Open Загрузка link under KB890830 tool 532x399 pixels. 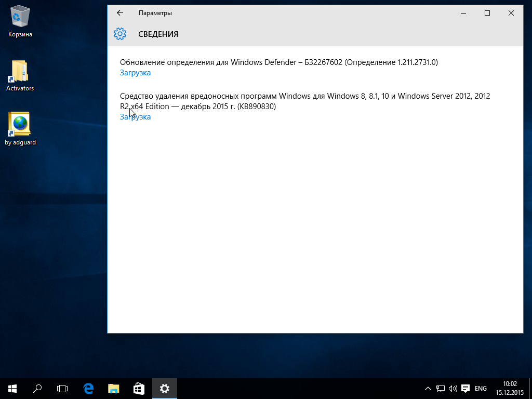[x=135, y=117]
